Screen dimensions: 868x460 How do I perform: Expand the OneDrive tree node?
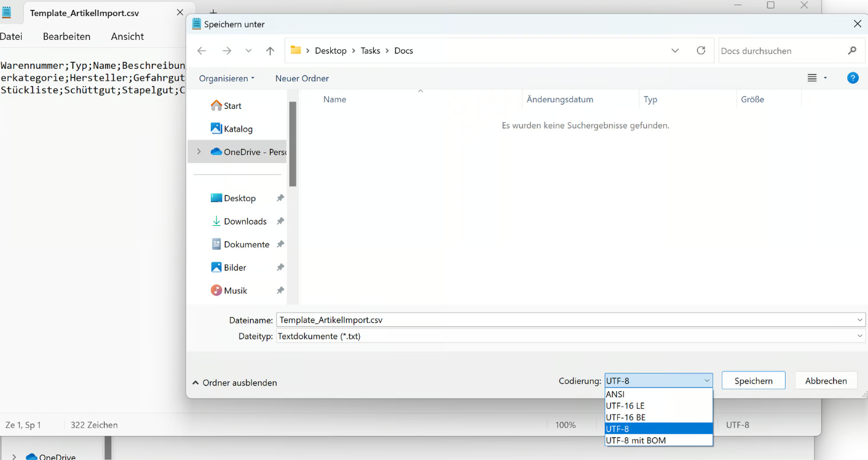(x=199, y=151)
